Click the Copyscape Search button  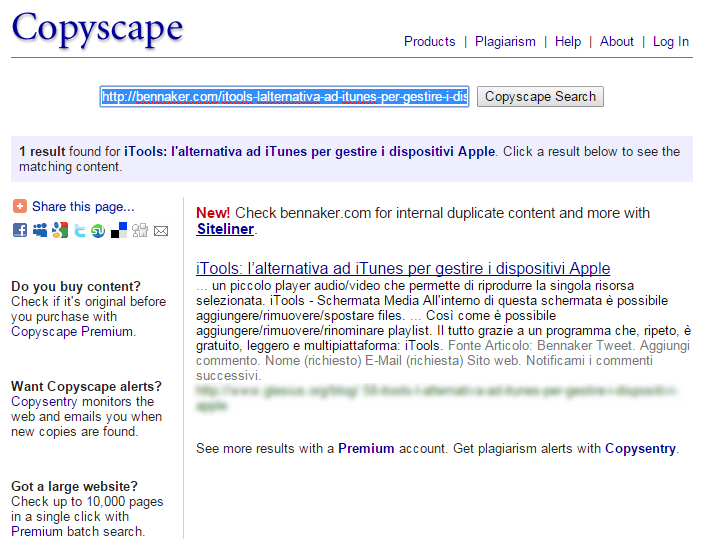point(540,97)
